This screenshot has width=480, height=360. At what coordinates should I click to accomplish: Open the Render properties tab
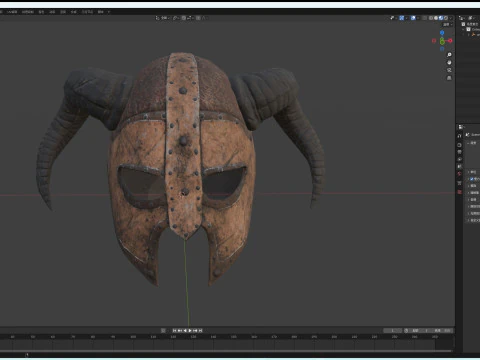tap(459, 145)
